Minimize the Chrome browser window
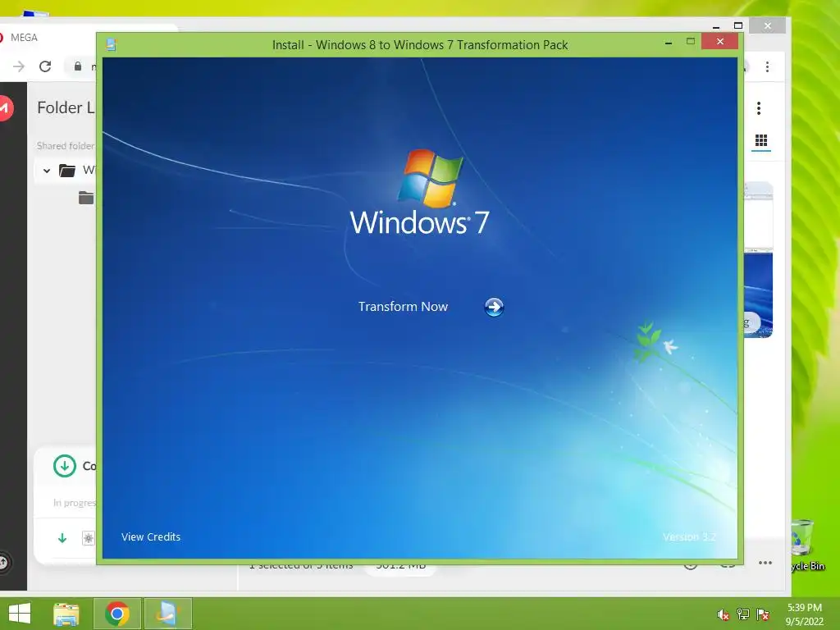Screen dimensions: 840x630 coord(715,26)
